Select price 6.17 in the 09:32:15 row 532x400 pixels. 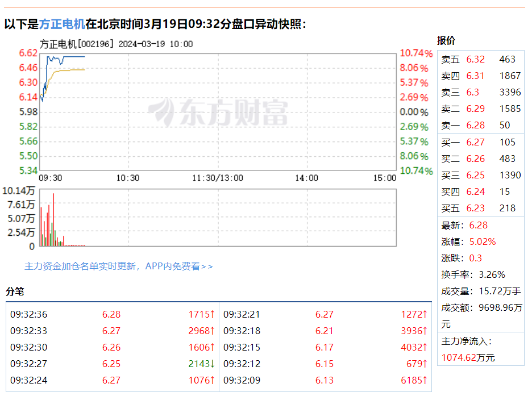coord(325,347)
